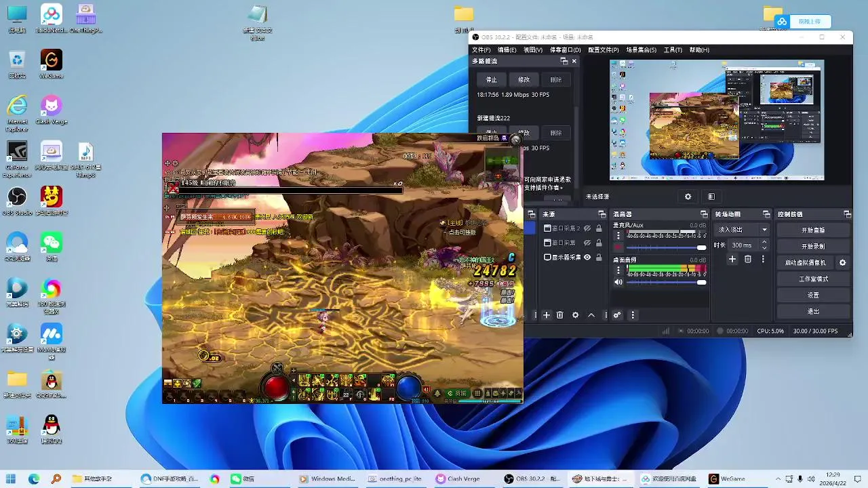Click 停止 button for first stream output
The height and width of the screenshot is (488, 868).
point(492,79)
